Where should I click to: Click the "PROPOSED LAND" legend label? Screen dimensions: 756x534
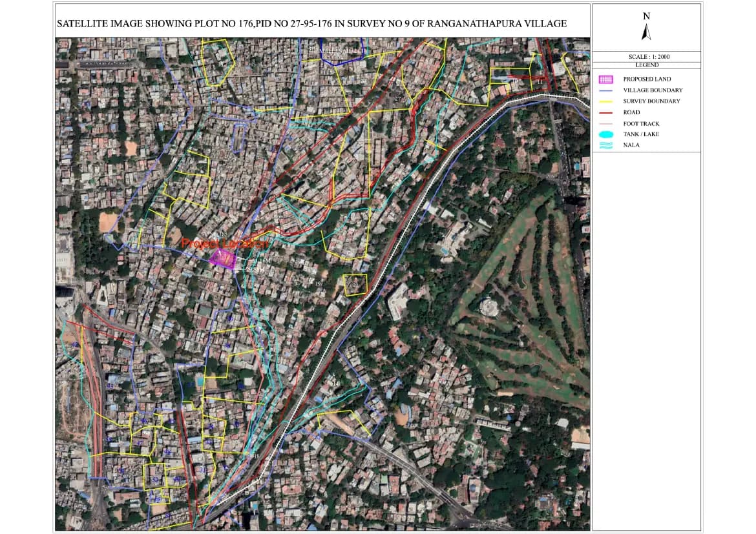click(647, 79)
